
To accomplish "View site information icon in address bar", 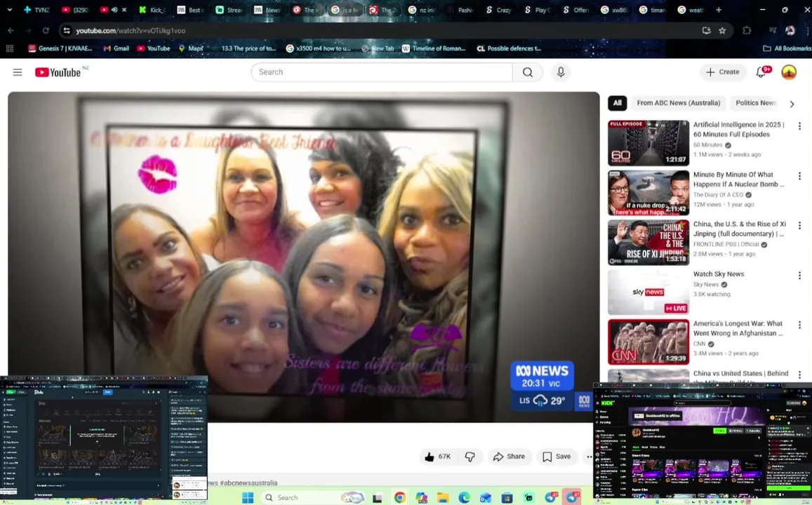I will point(66,31).
